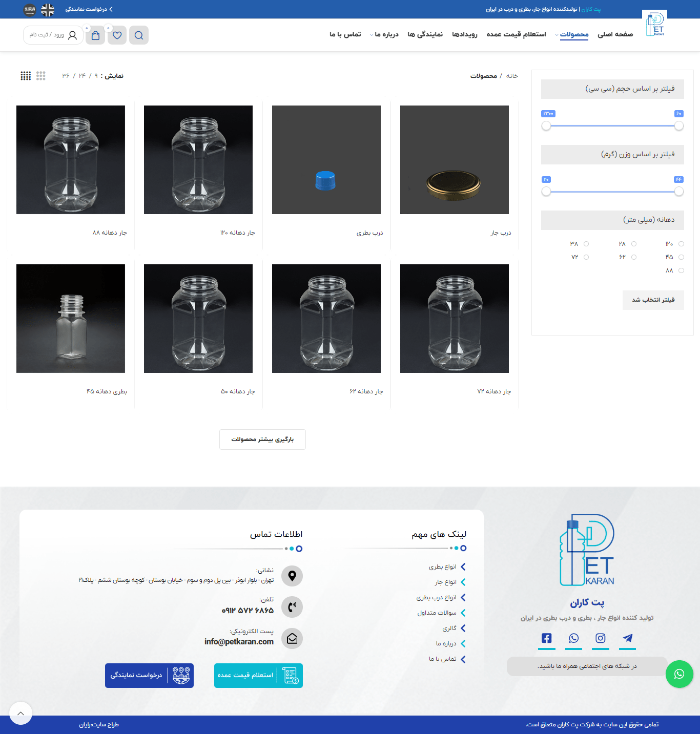Open the بطری دهانه ۴۵ bottle product image
The image size is (700, 734).
point(71,319)
